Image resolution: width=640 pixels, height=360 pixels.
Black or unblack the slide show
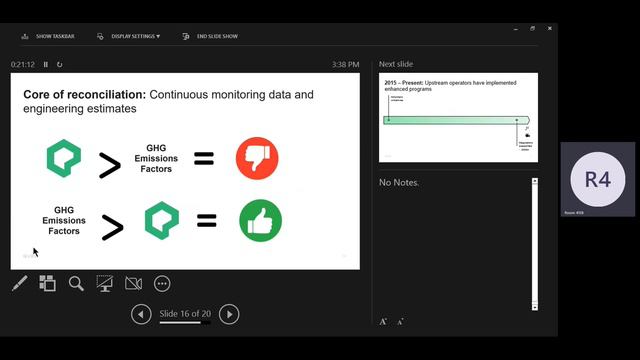pyautogui.click(x=104, y=283)
